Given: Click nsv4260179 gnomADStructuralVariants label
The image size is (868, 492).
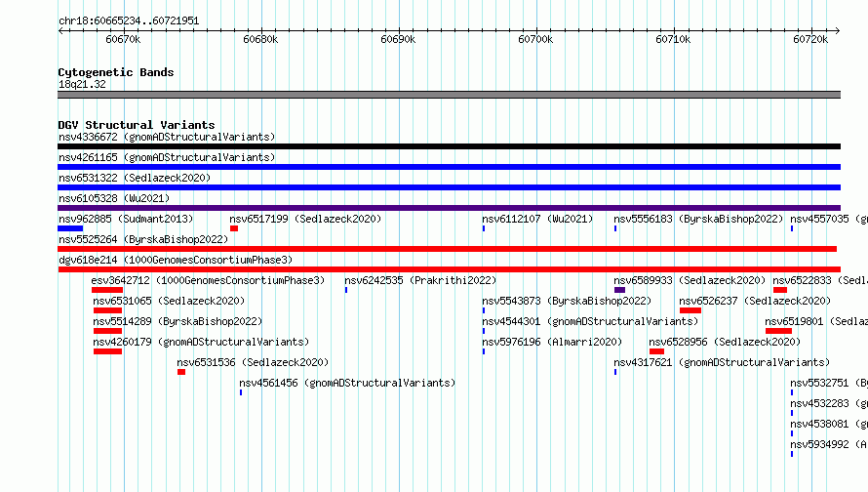Looking at the screenshot, I should (201, 342).
